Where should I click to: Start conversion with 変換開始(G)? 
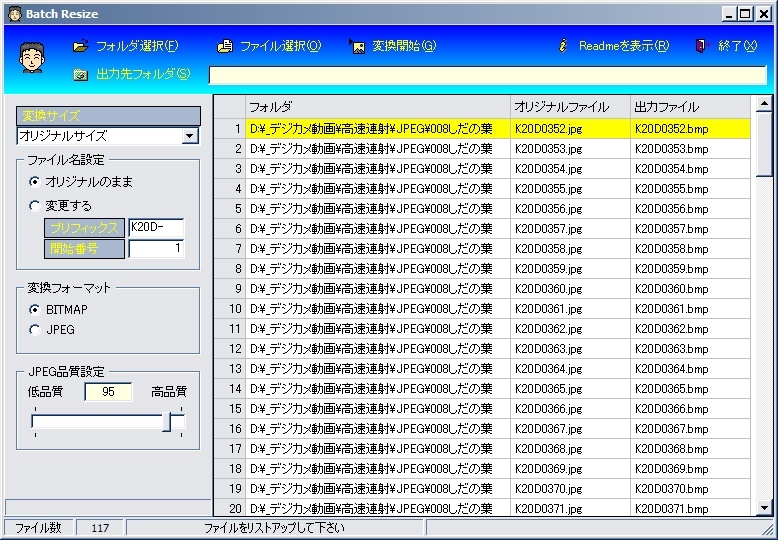(404, 46)
